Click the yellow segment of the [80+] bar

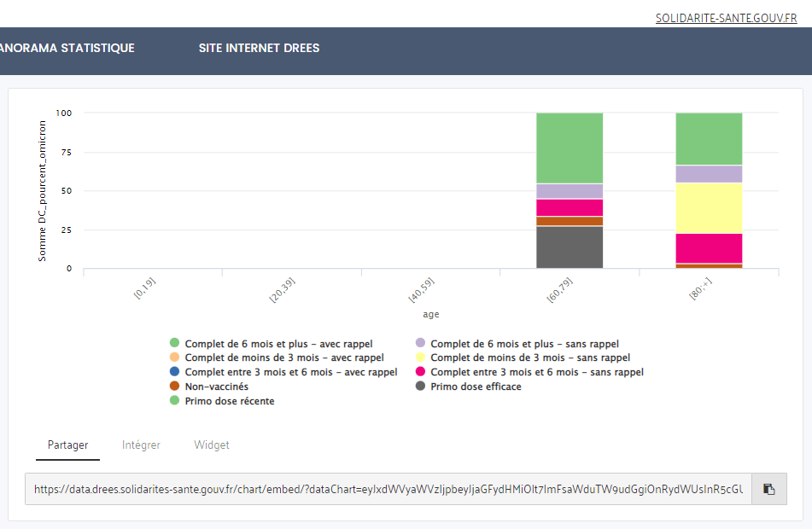[x=709, y=208]
